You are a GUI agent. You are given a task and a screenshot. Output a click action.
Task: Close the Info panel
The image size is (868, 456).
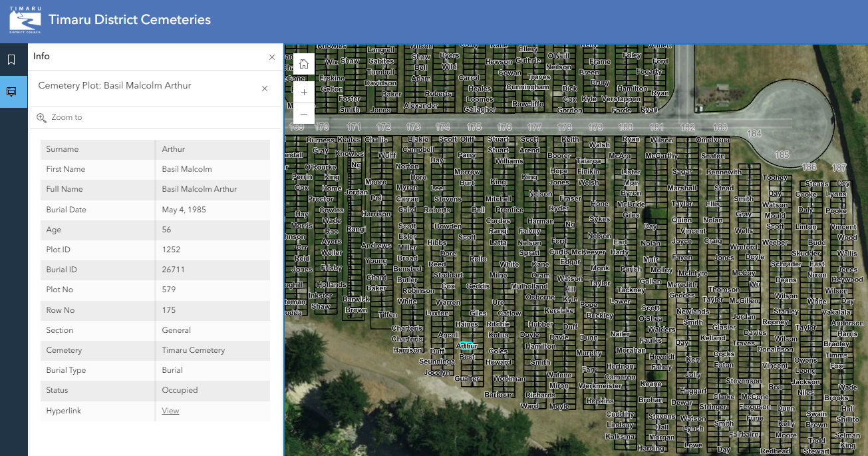[x=271, y=57]
